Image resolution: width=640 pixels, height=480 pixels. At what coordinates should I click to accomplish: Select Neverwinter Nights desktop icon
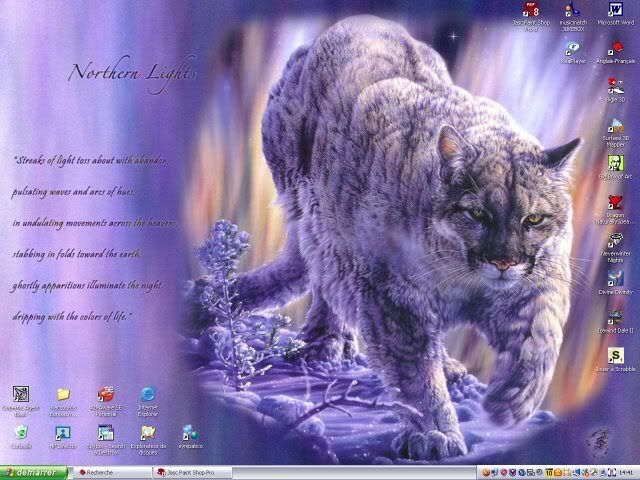(x=616, y=248)
